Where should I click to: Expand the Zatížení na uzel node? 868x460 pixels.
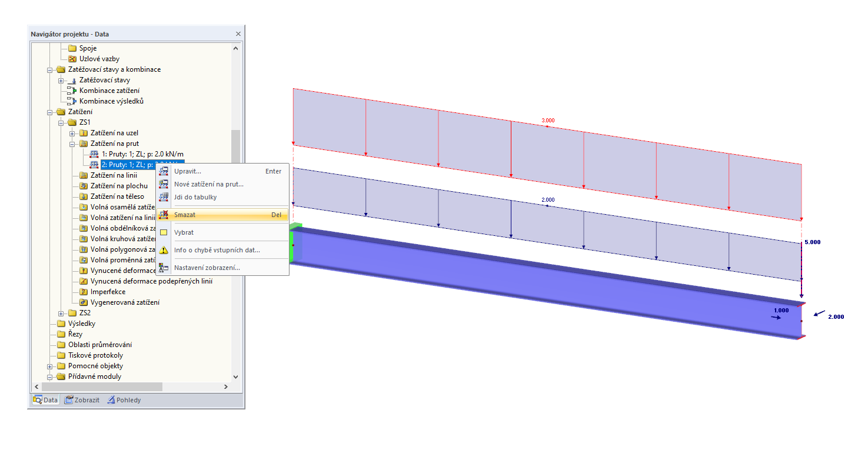[72, 133]
